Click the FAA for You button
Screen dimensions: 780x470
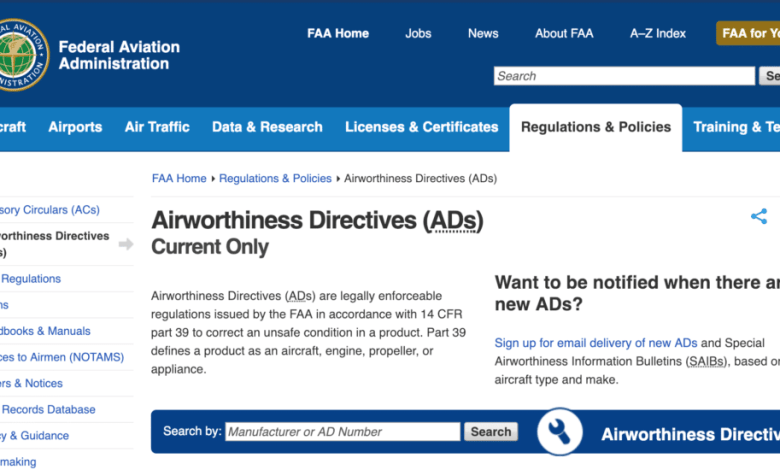coord(748,33)
